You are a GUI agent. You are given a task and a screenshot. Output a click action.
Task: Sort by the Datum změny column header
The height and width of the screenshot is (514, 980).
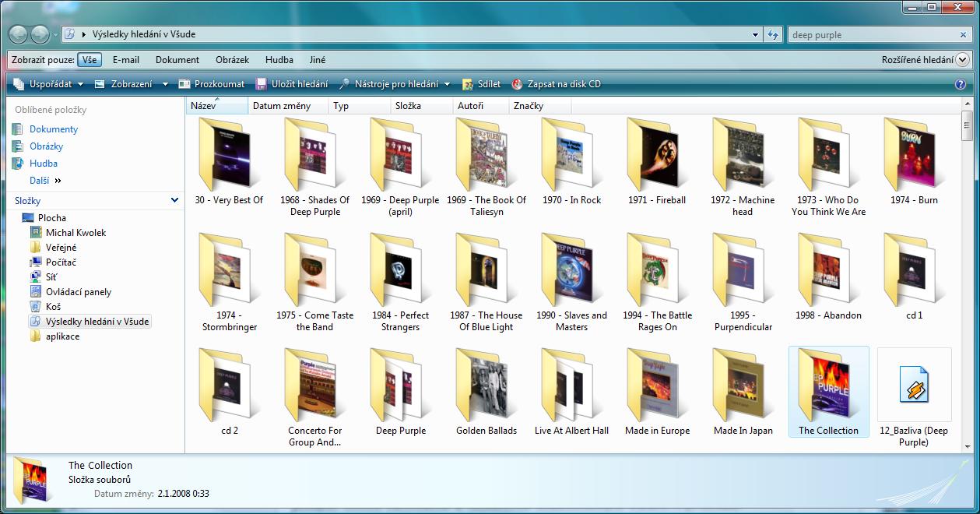(x=288, y=106)
